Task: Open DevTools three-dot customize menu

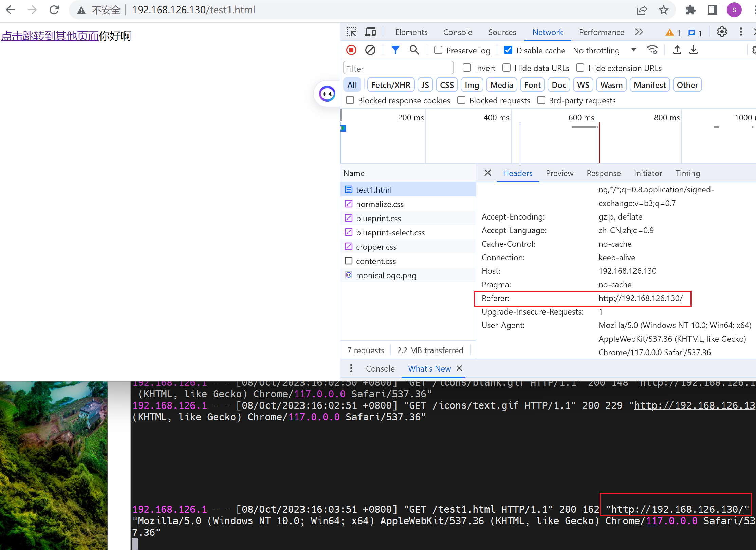Action: click(741, 32)
